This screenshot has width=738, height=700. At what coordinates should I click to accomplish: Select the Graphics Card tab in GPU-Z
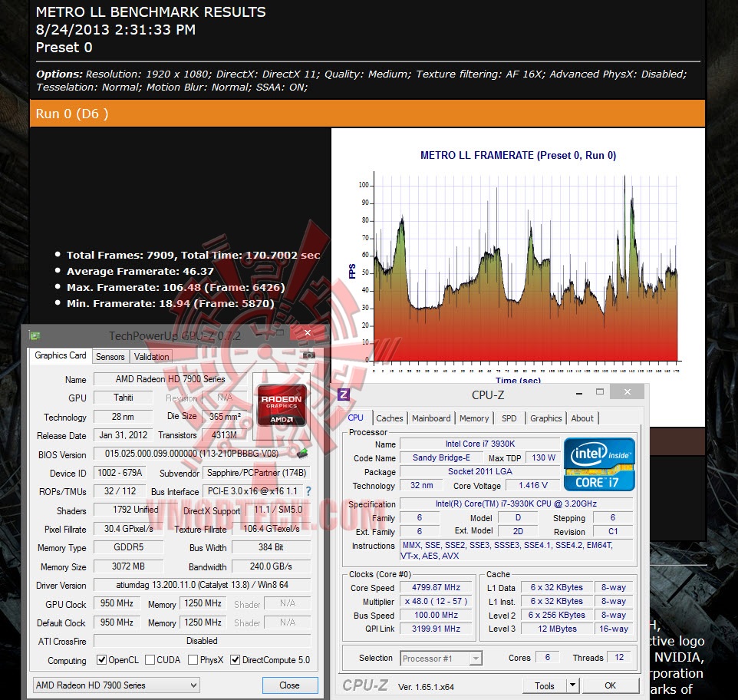coord(61,355)
